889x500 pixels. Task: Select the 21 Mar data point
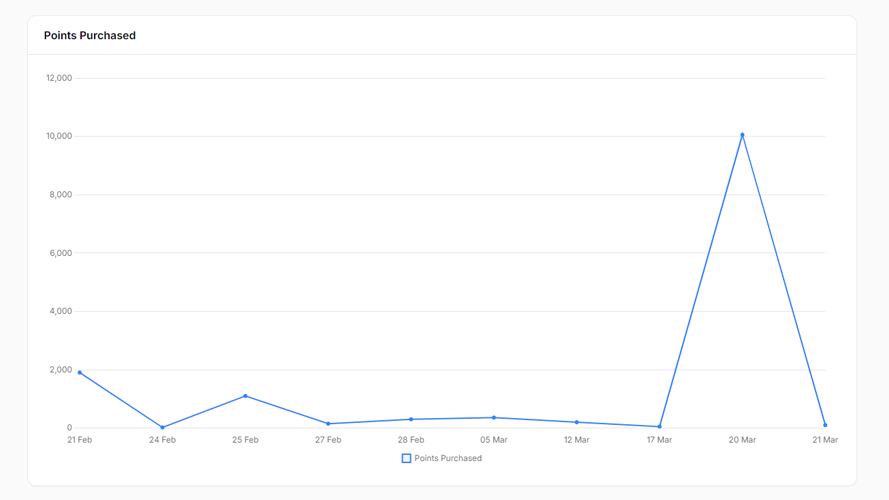point(825,425)
